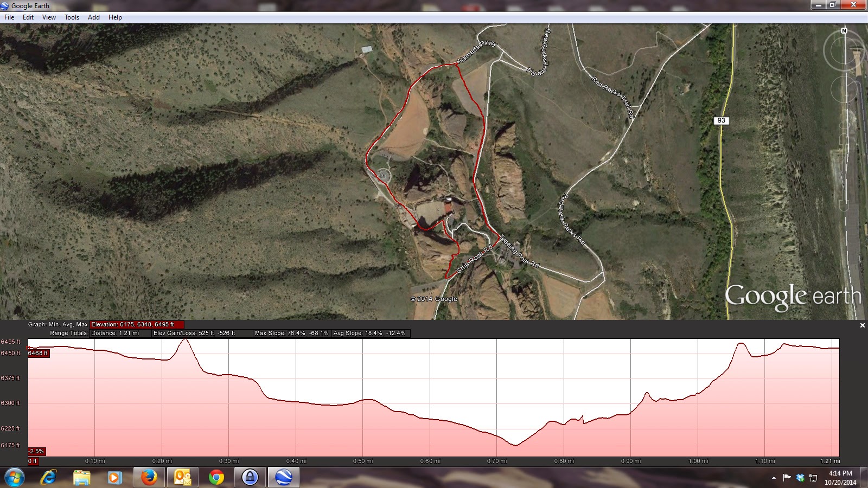
Task: Click the 6450 ft axis label
Action: coord(10,354)
